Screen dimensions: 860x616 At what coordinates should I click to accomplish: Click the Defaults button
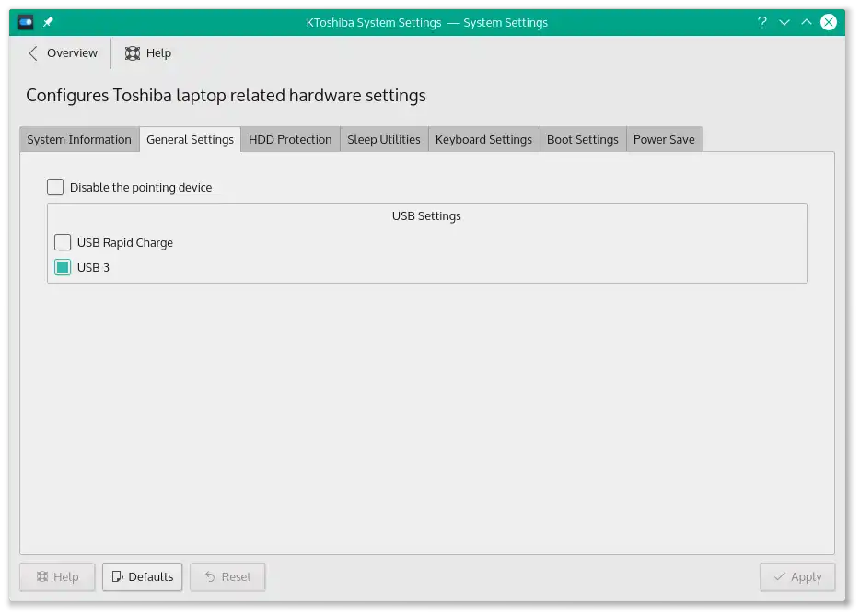point(142,576)
